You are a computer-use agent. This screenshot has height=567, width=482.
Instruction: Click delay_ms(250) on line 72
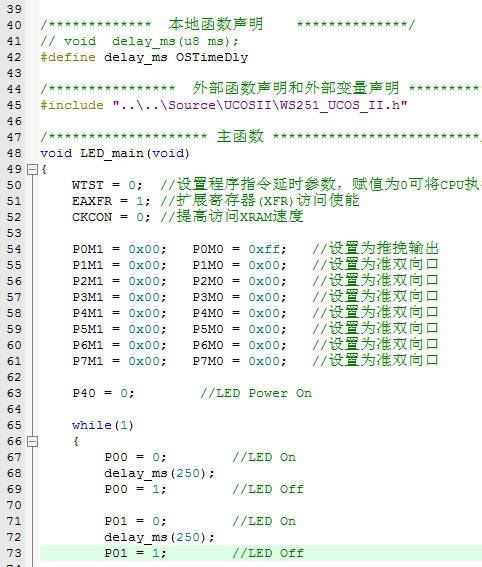[x=159, y=537]
